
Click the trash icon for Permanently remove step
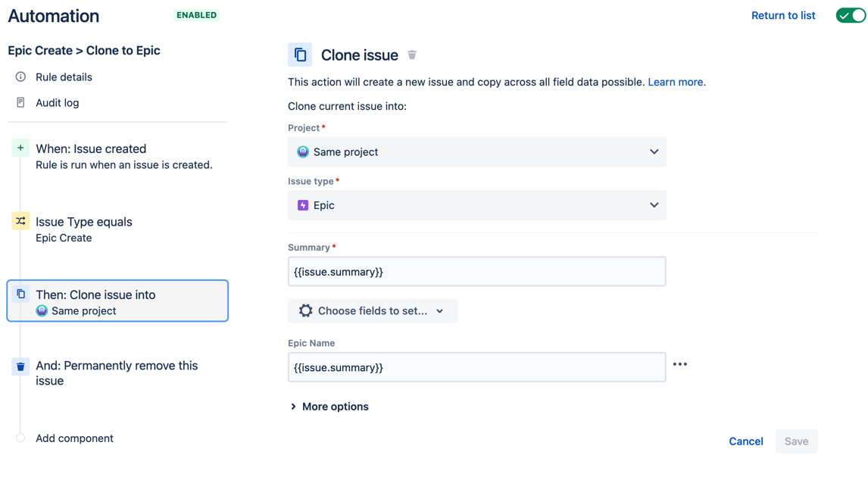pos(20,366)
